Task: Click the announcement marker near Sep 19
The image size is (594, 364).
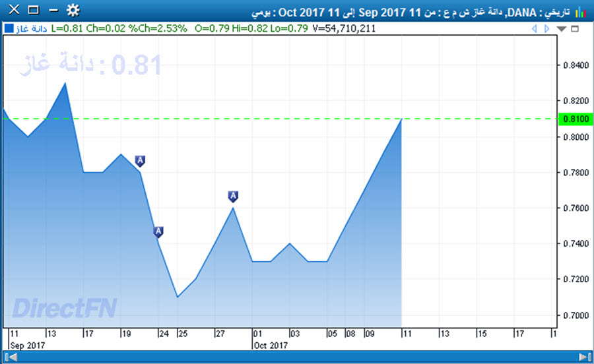Action: click(140, 161)
